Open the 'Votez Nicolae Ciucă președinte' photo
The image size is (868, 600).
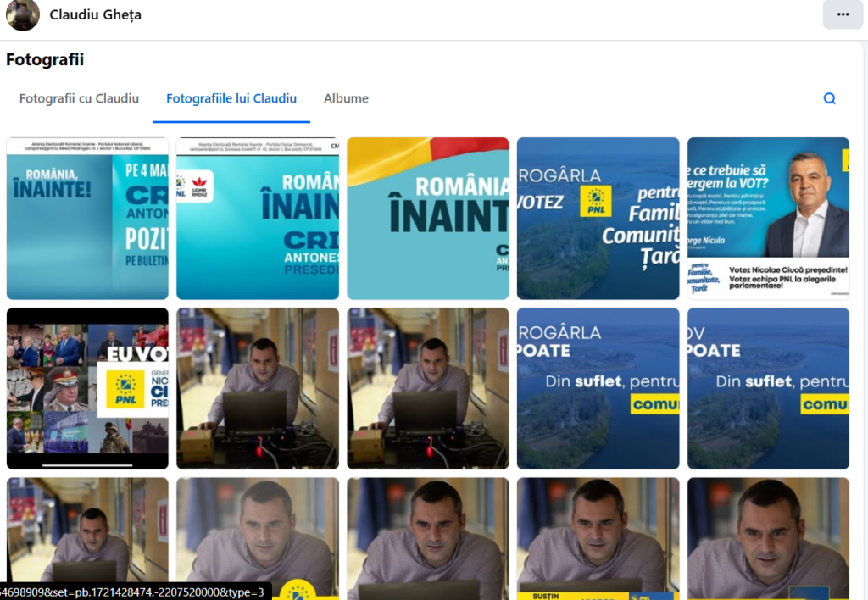pos(768,219)
